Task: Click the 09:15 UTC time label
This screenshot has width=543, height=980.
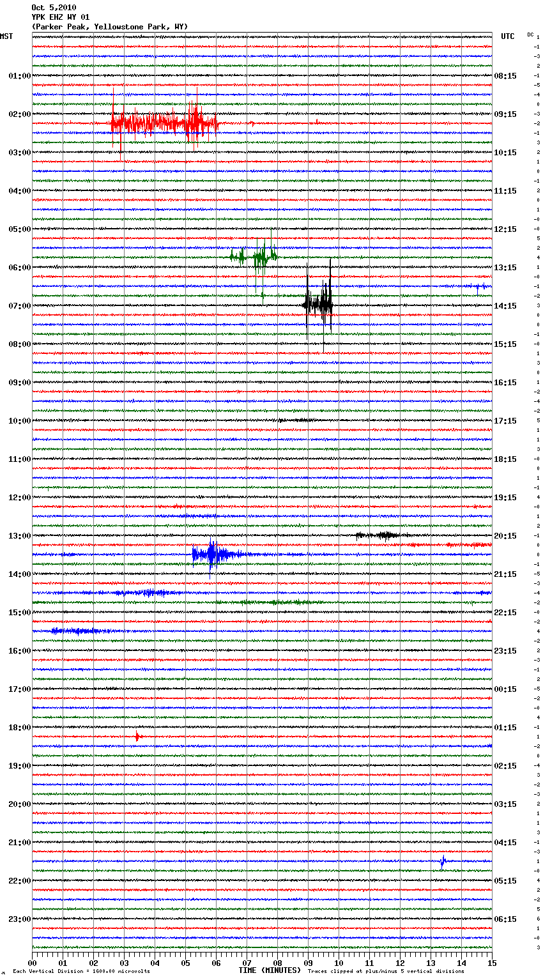Action: [505, 114]
